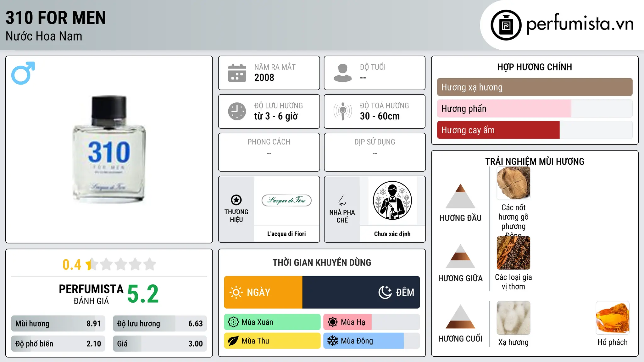Click the launch year 2008
Viewport: 644px width, 362px height.
click(264, 78)
